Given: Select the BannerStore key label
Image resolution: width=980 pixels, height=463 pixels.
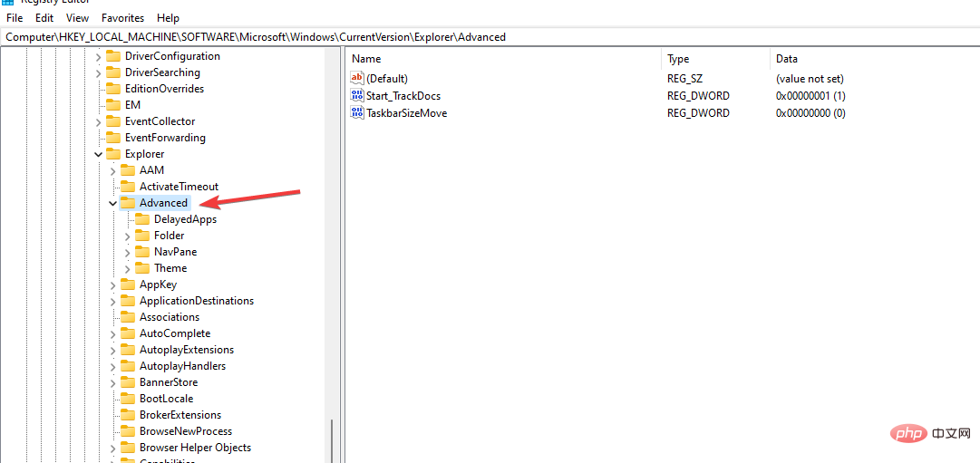Looking at the screenshot, I should pos(169,382).
